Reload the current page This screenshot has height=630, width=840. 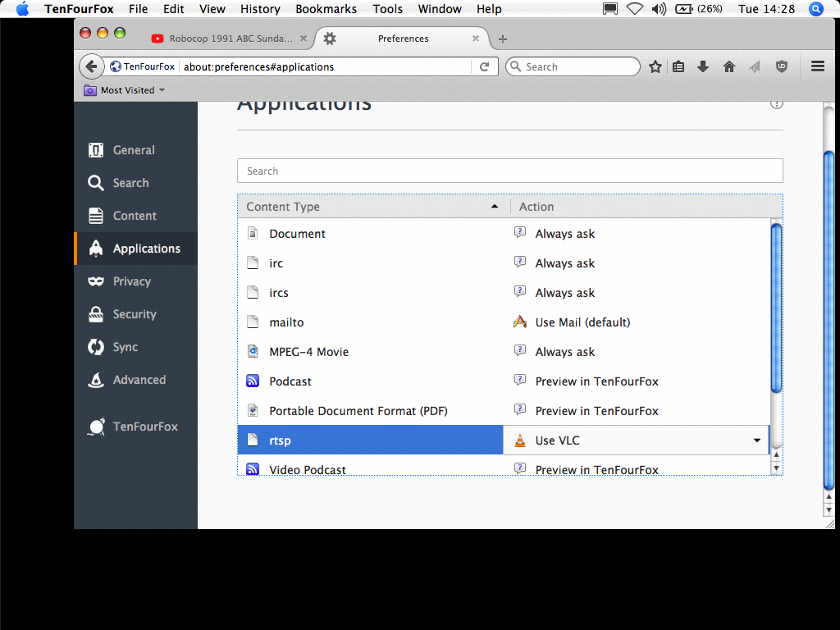(x=484, y=66)
